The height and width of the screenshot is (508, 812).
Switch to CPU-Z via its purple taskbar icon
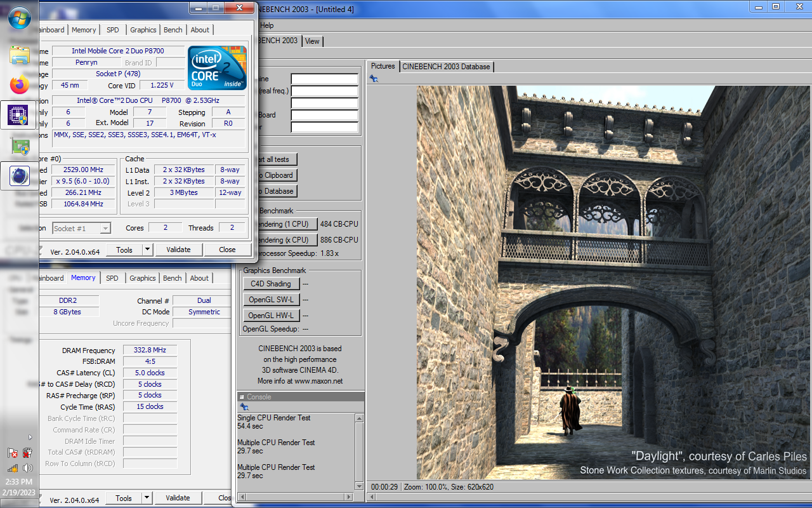(x=19, y=115)
